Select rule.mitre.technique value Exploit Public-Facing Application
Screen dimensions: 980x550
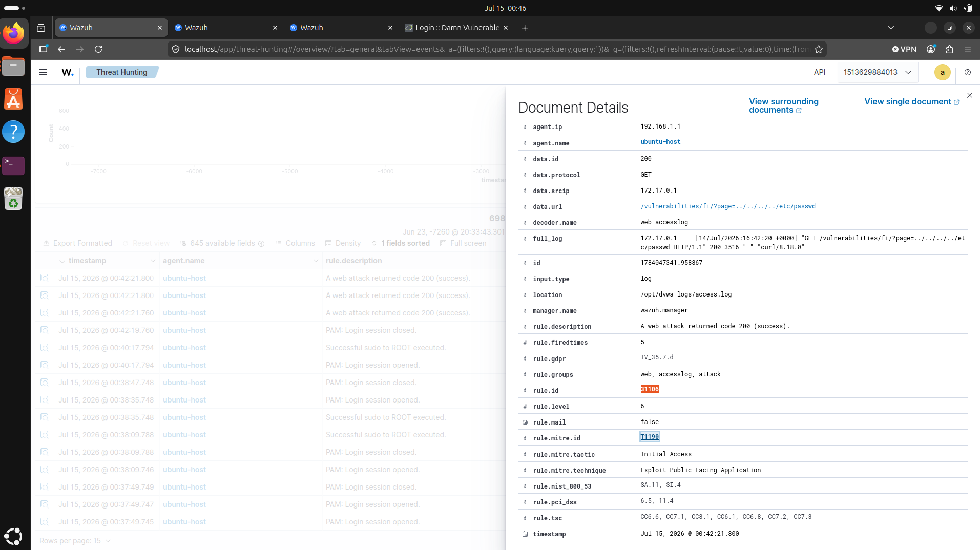[700, 470]
